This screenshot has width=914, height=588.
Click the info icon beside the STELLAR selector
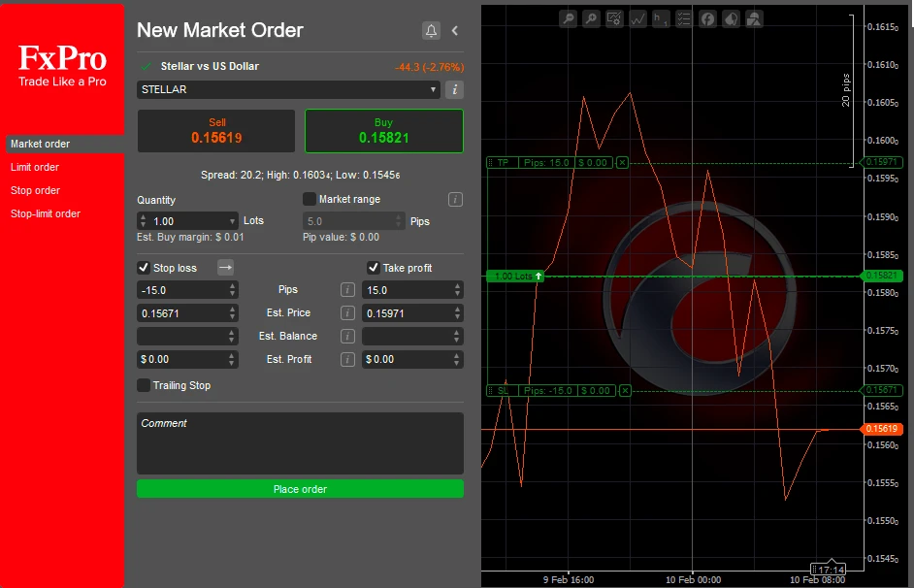pyautogui.click(x=453, y=89)
